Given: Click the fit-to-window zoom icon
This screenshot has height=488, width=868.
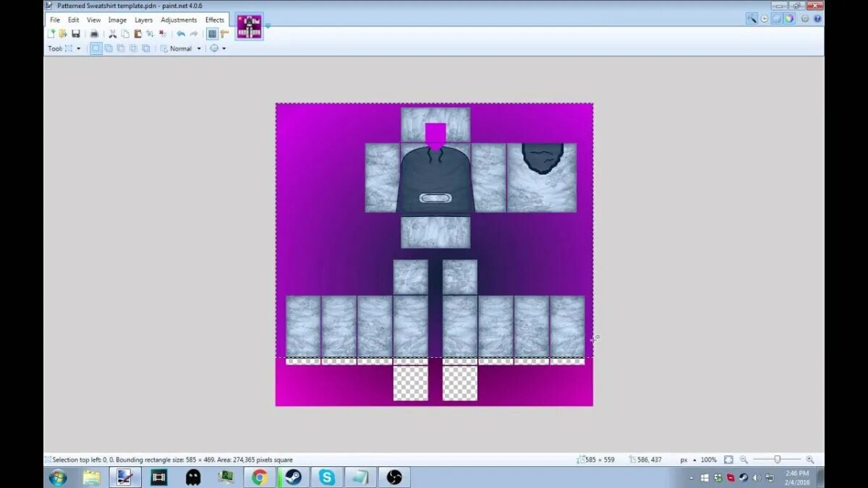Looking at the screenshot, I should tap(728, 460).
